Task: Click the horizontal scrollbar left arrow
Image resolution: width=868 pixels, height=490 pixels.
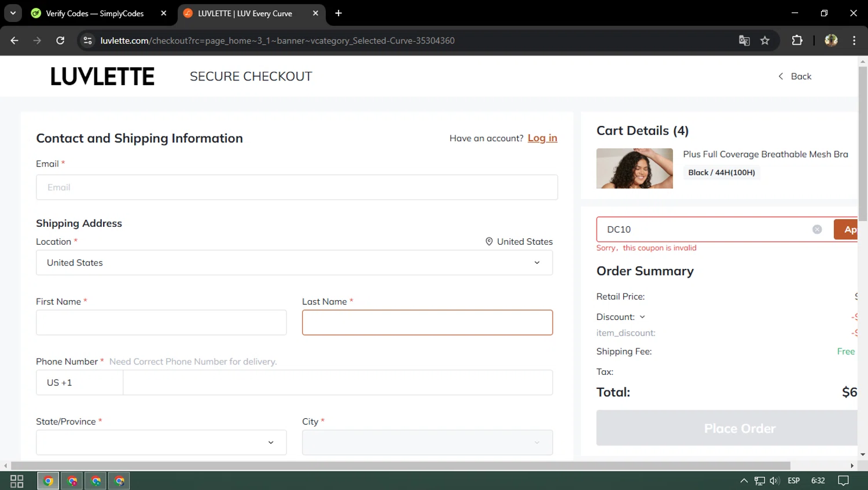Action: coord(5,466)
